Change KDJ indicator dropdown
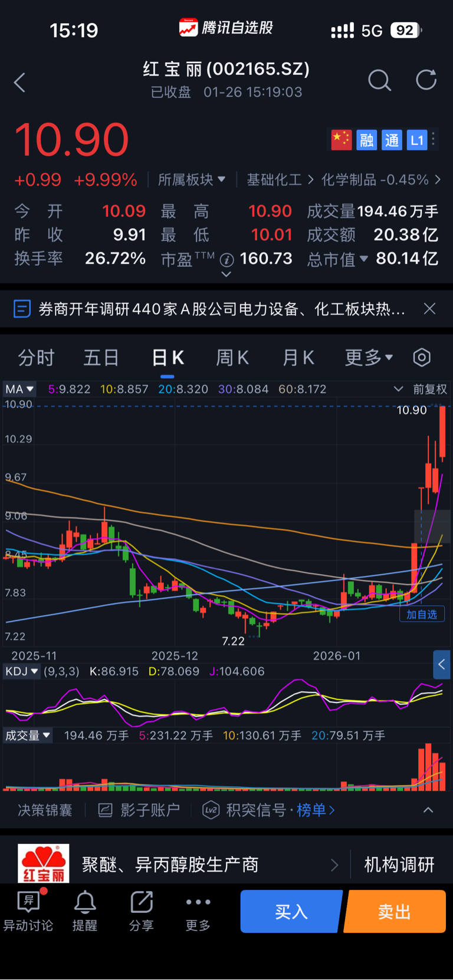The image size is (453, 980). coord(22,671)
